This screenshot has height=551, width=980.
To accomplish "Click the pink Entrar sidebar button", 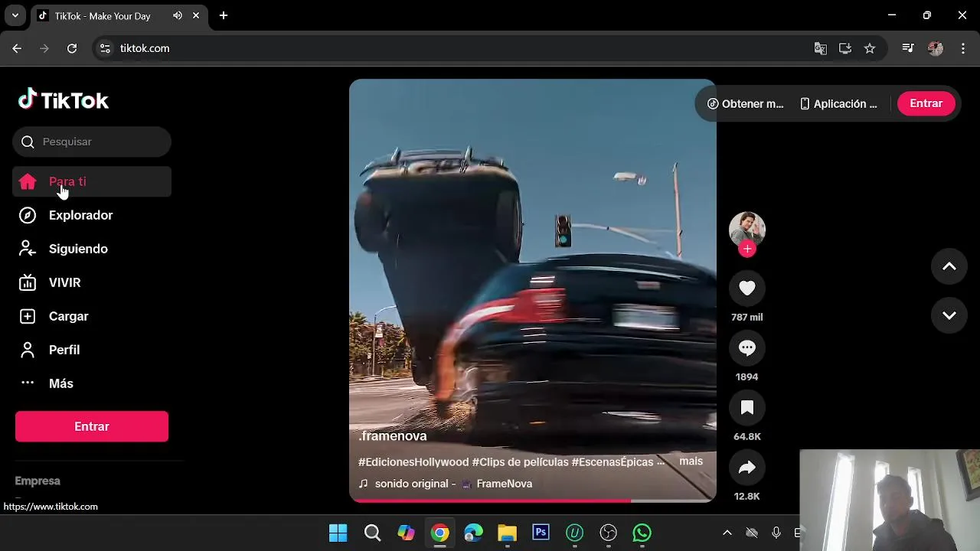I will coord(92,426).
